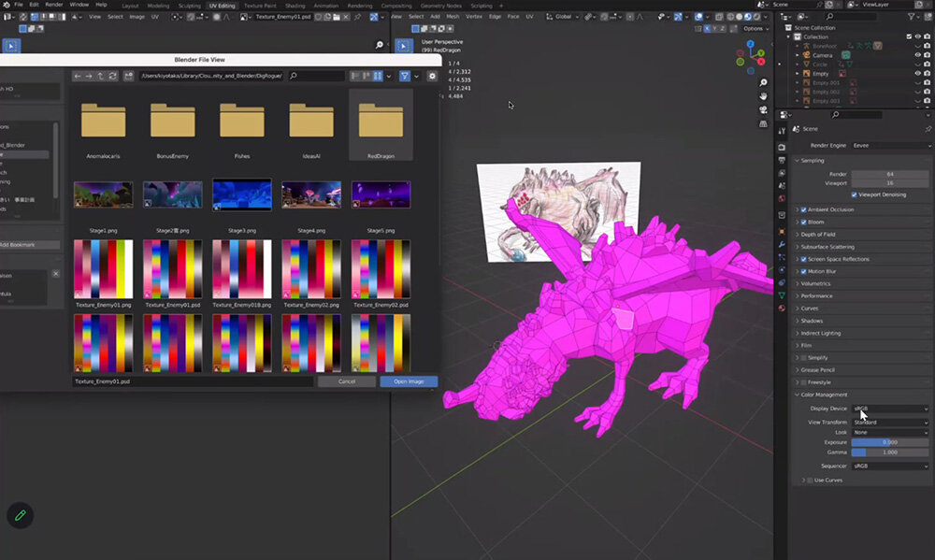Viewport: 935px width, 560px height.
Task: Disable Viewport Denoising checkbox
Action: coord(855,194)
